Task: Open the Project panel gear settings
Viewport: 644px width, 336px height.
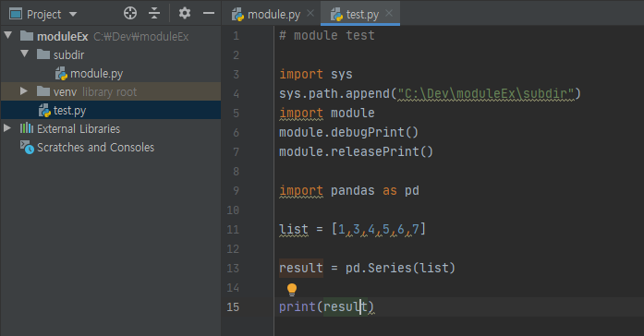Action: coord(185,13)
